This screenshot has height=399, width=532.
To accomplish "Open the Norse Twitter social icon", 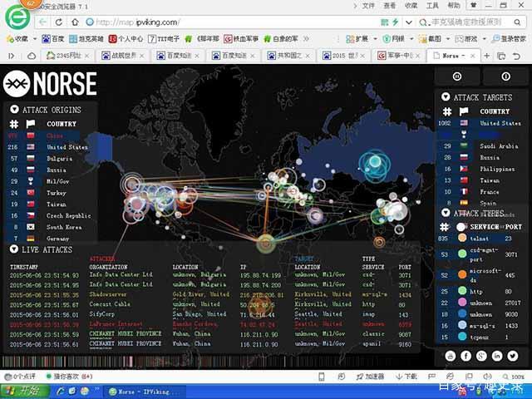I will 513,356.
